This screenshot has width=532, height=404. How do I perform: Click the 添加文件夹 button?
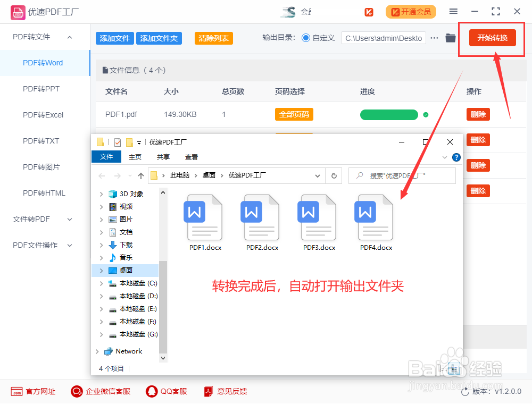tap(159, 38)
